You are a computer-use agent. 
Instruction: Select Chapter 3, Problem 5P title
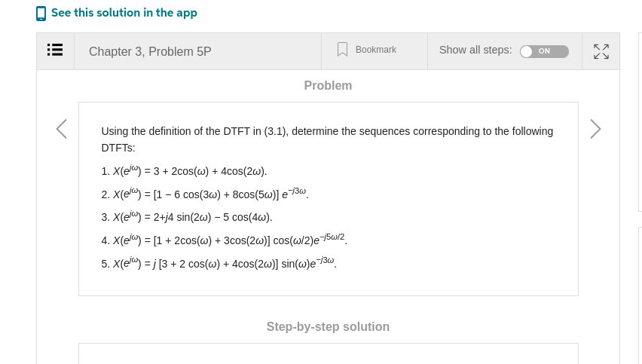[x=150, y=51]
